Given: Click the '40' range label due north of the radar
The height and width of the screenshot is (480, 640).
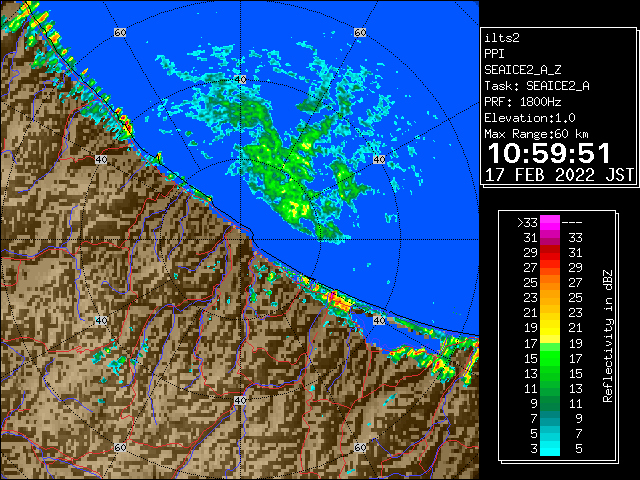Looking at the screenshot, I should pyautogui.click(x=241, y=80).
